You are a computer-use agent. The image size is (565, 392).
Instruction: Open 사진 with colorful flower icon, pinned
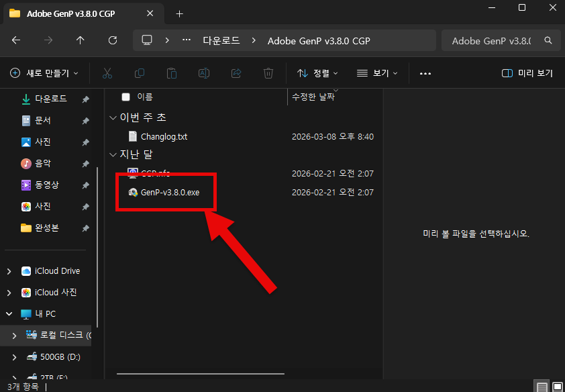tap(43, 207)
